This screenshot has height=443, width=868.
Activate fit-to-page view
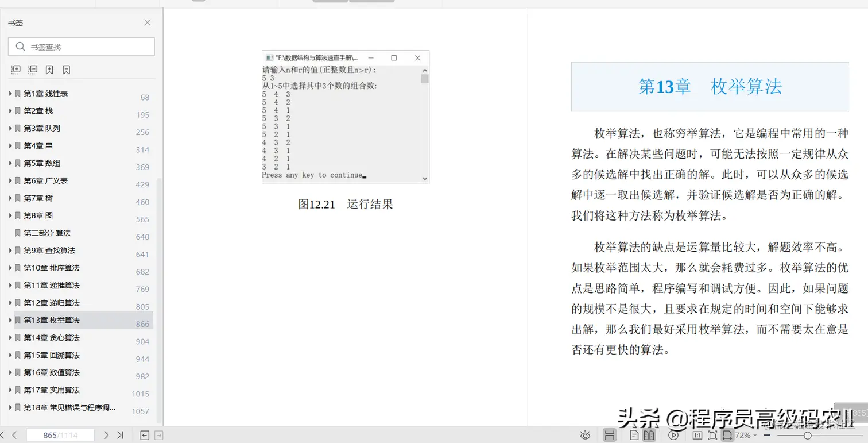coord(714,434)
